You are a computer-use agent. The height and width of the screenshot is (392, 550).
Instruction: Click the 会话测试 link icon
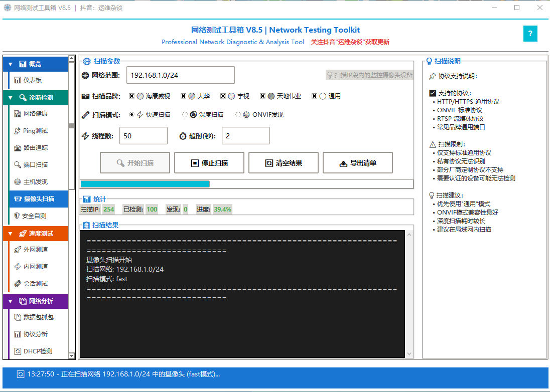click(17, 284)
